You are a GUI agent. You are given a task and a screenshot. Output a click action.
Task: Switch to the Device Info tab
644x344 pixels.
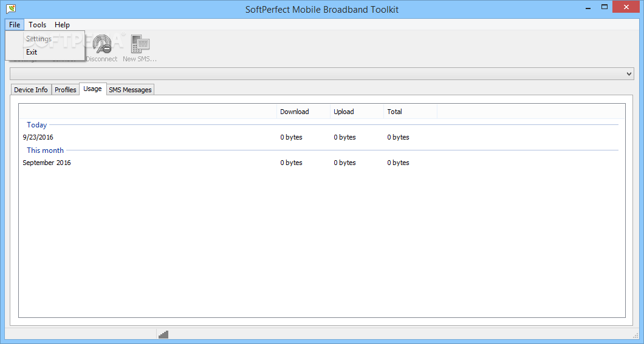(31, 90)
